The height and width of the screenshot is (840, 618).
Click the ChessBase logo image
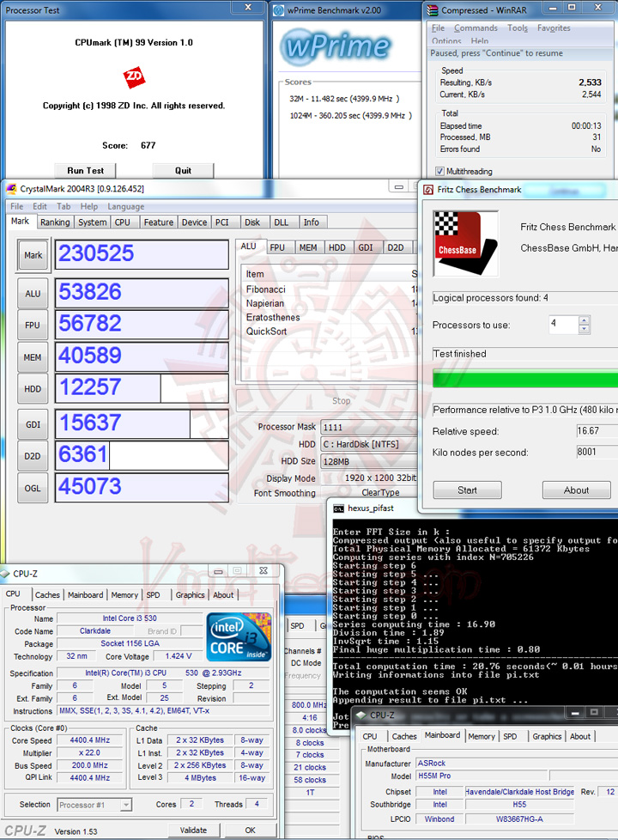point(466,243)
